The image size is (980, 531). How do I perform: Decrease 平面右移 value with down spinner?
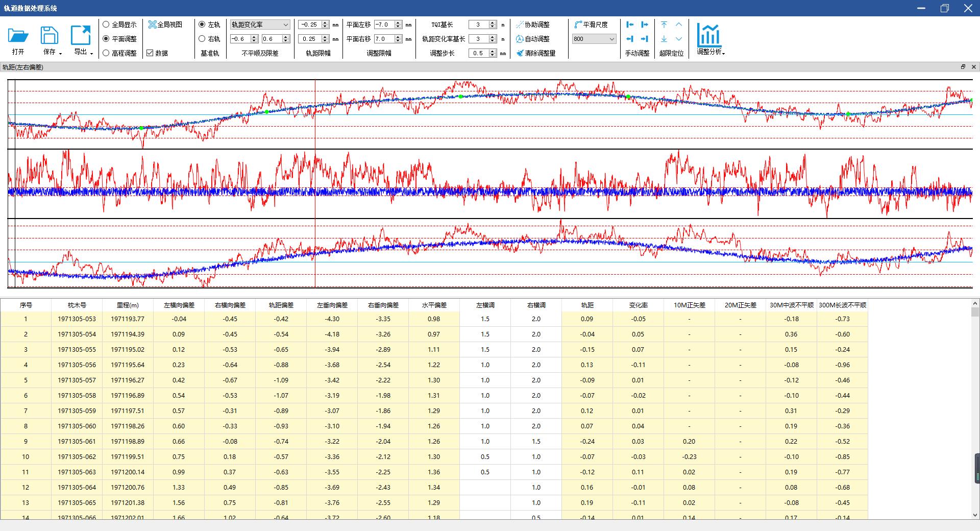tap(398, 41)
